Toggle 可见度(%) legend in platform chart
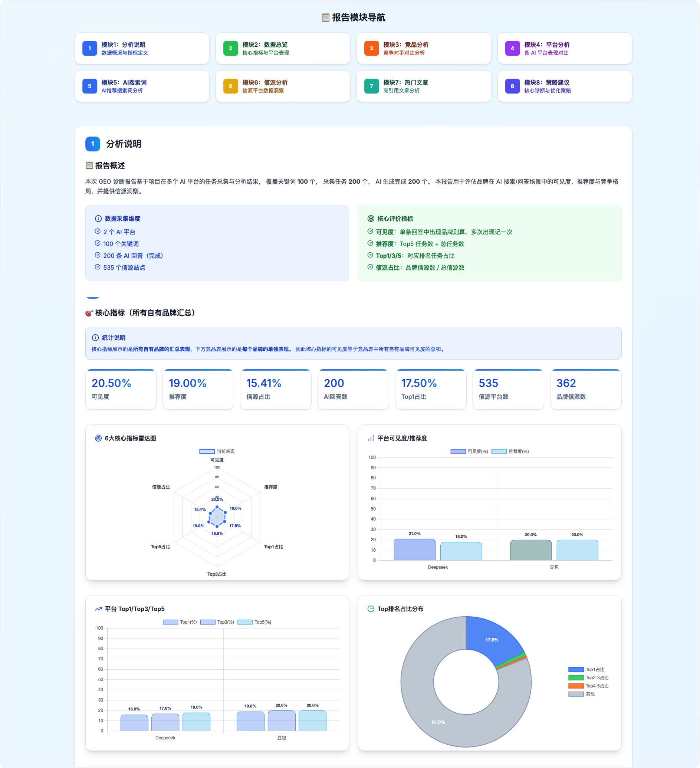This screenshot has width=700, height=768. point(469,452)
